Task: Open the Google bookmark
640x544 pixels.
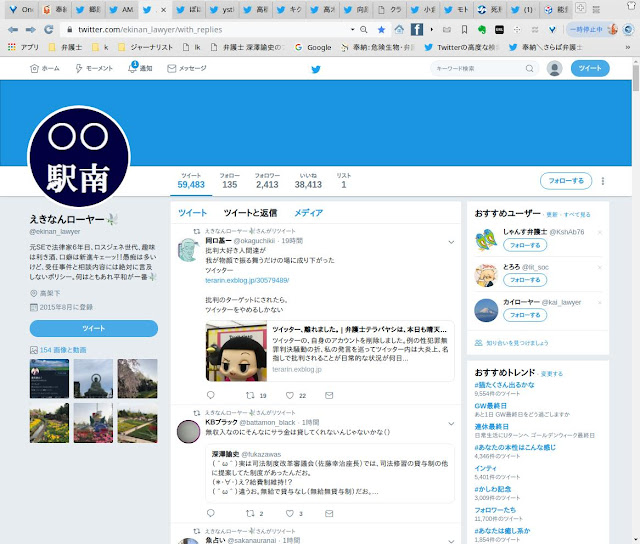Action: point(313,47)
